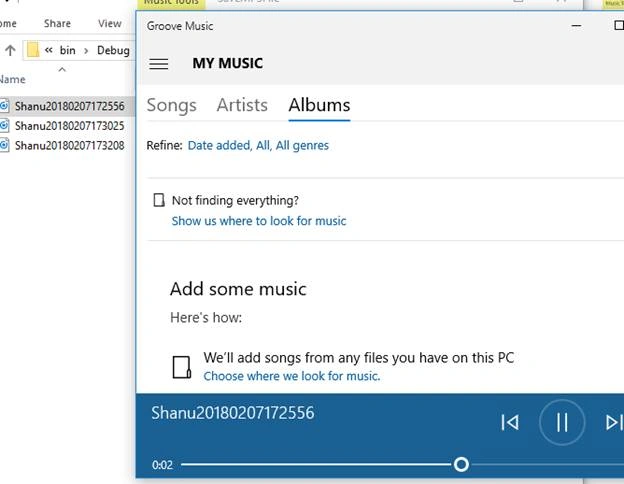Select file Shanu20180207173025 in File Explorer
The image size is (624, 484).
[70, 126]
